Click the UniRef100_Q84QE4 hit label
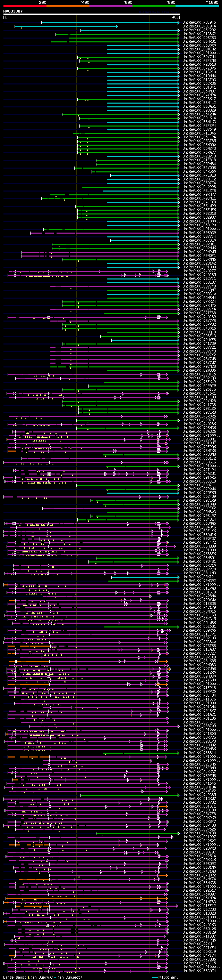 pos(199,520)
